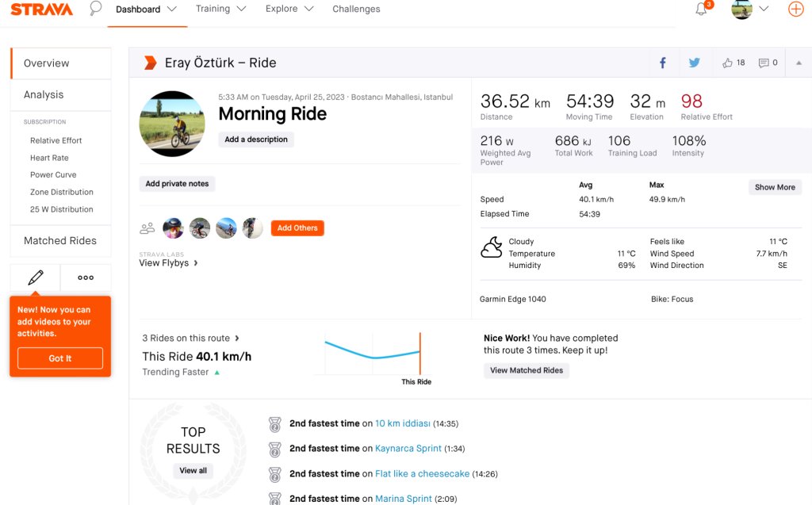Screen dimensions: 812x505
Task: Expand the Training dropdown menu
Action: (220, 9)
